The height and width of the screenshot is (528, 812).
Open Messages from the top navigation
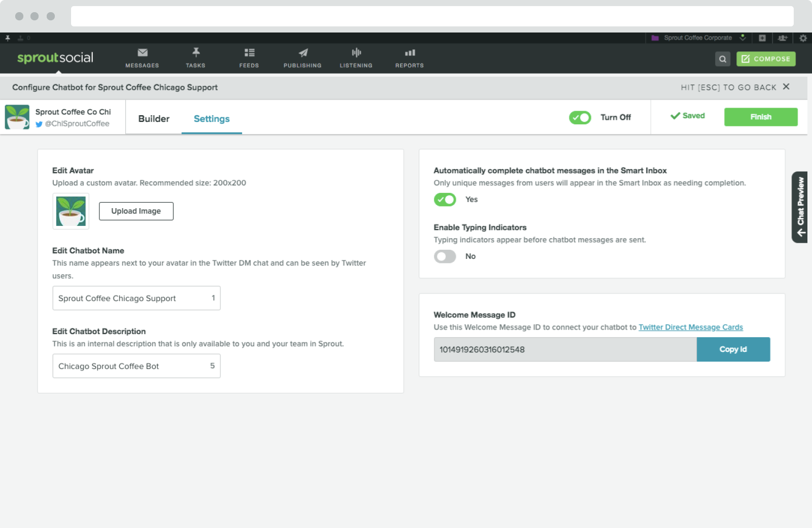click(142, 58)
